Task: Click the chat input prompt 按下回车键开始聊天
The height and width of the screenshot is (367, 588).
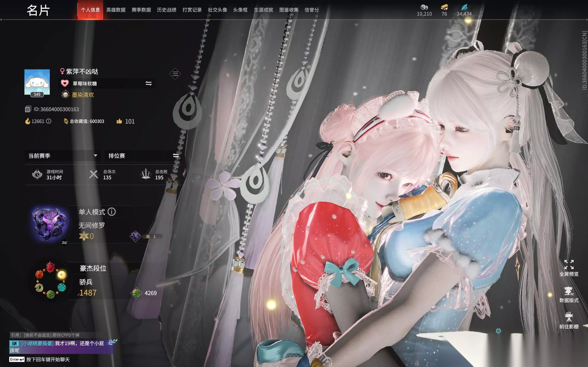Action: pos(48,359)
